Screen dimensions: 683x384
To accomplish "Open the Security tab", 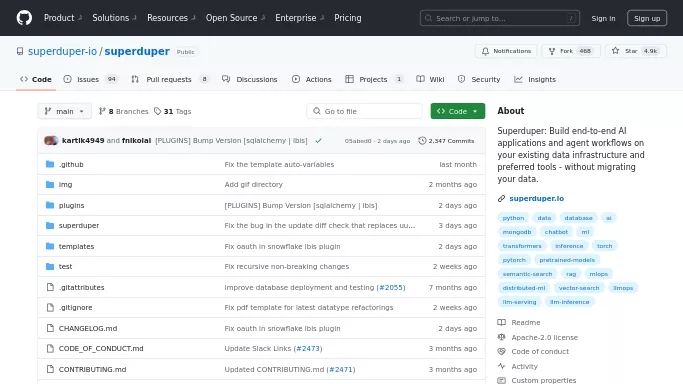I will (x=479, y=79).
